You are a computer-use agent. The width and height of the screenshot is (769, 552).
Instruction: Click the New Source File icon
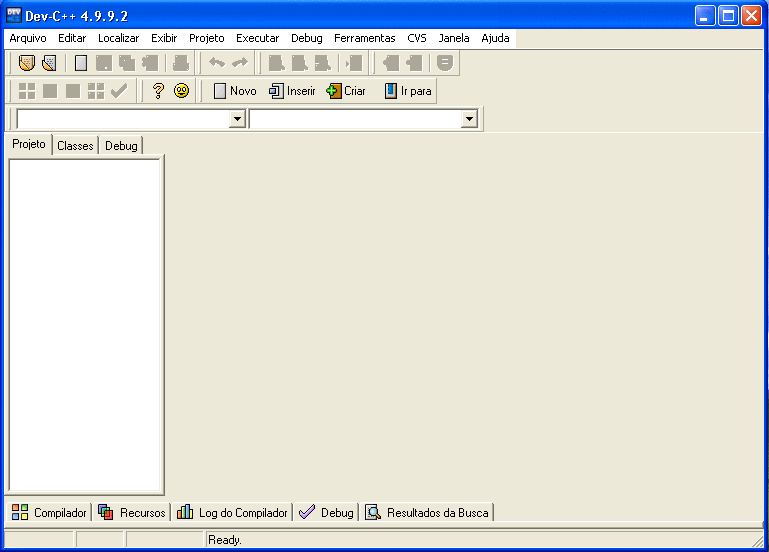pos(81,63)
